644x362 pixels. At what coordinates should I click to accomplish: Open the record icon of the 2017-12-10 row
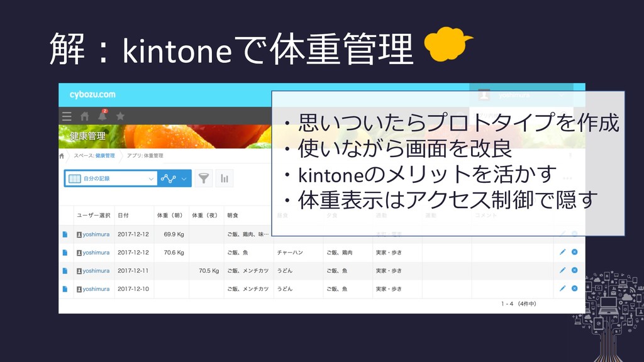[x=65, y=289]
